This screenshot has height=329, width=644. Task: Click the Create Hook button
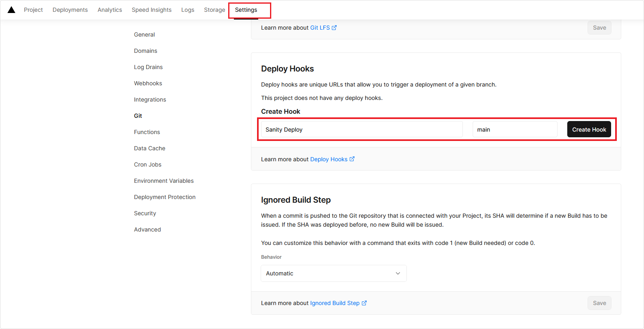point(589,130)
